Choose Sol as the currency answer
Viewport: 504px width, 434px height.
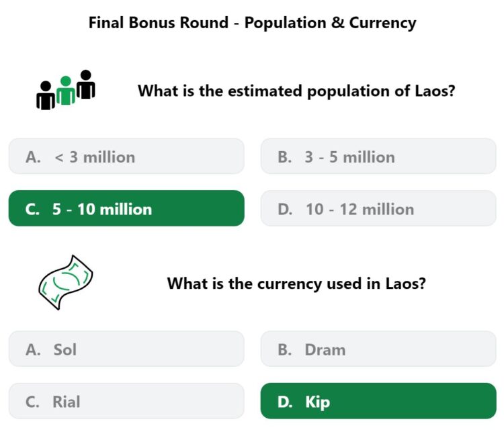126,349
